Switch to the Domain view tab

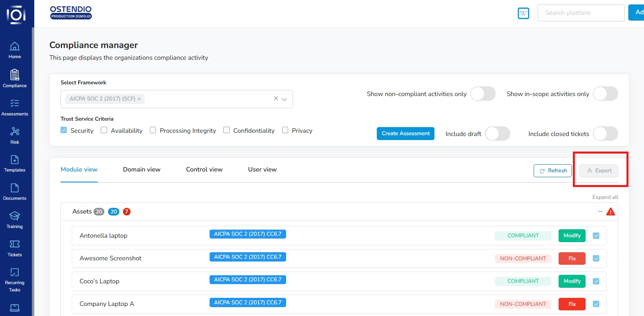pyautogui.click(x=141, y=170)
